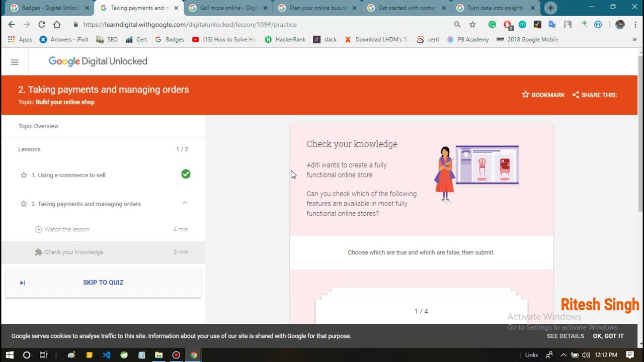
Task: Open the Chrome profile avatar
Action: point(620,24)
